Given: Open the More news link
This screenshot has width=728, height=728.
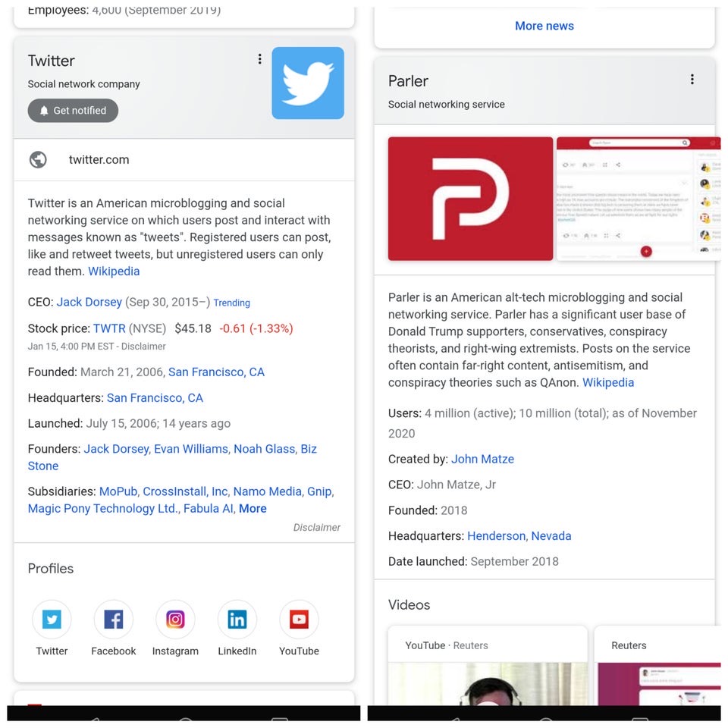Looking at the screenshot, I should (544, 26).
